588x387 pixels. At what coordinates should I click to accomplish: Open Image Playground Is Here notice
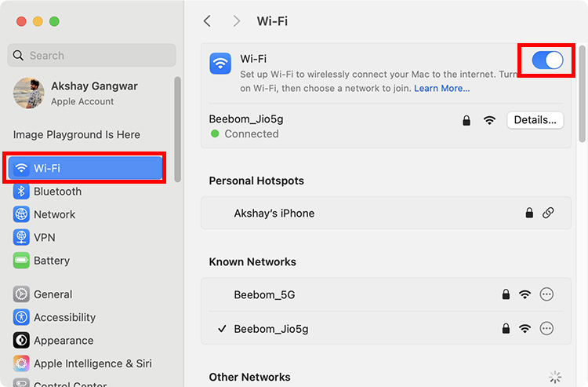[77, 134]
